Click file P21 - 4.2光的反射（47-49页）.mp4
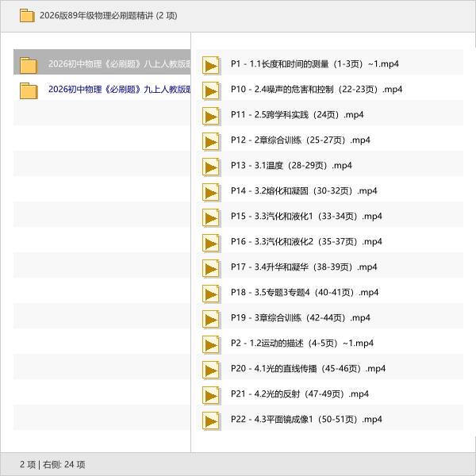 299,394
